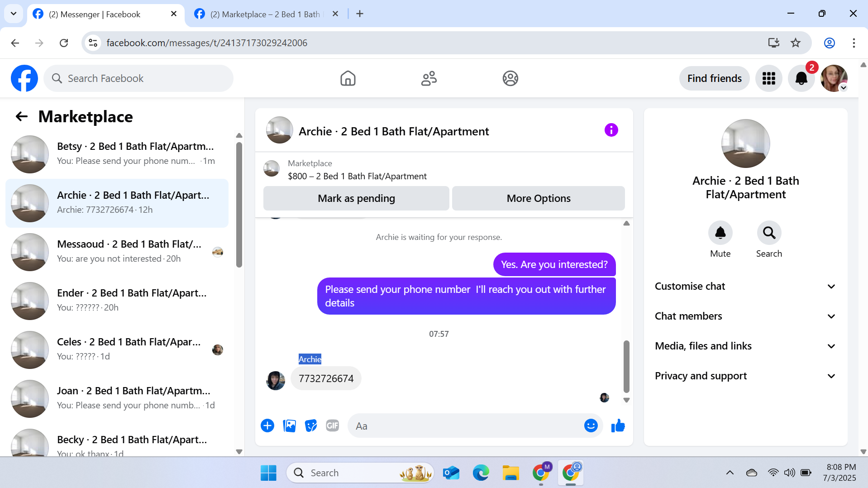Open the Notifications bell with badge 2

point(801,78)
